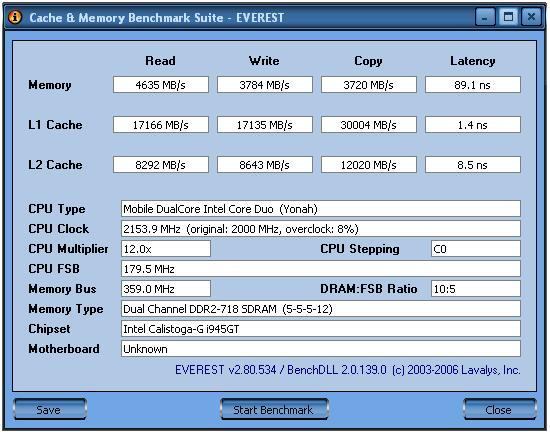Screen dimensions: 550x432
Task: Close window using title bar X
Action: [x=531, y=17]
